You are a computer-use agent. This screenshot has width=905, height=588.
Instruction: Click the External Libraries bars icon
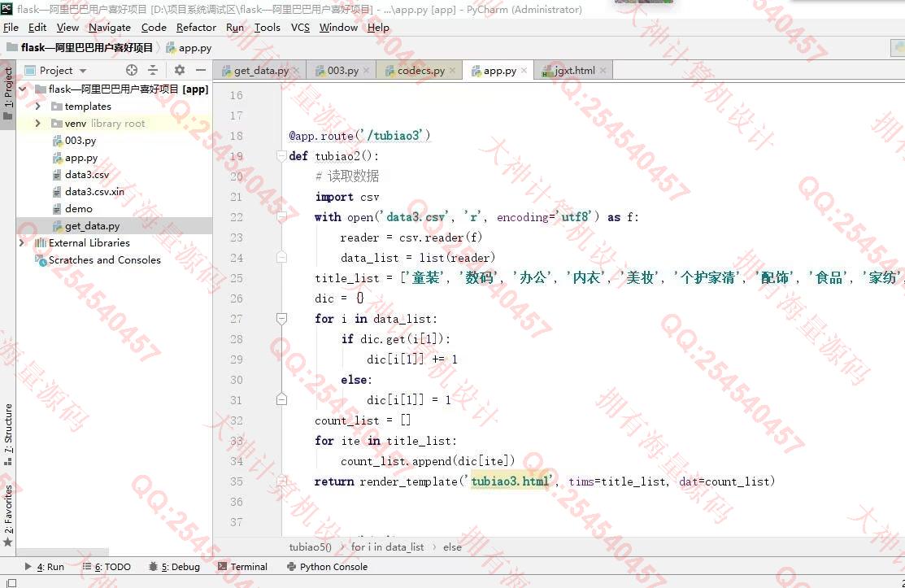tap(41, 243)
